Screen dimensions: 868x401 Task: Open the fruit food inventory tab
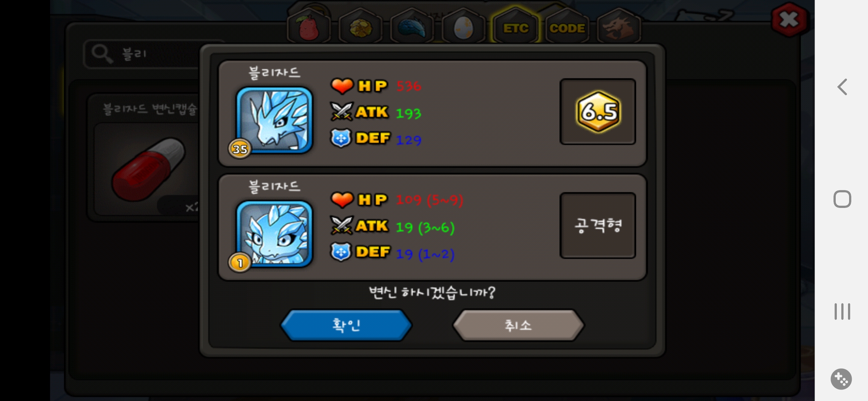[309, 27]
